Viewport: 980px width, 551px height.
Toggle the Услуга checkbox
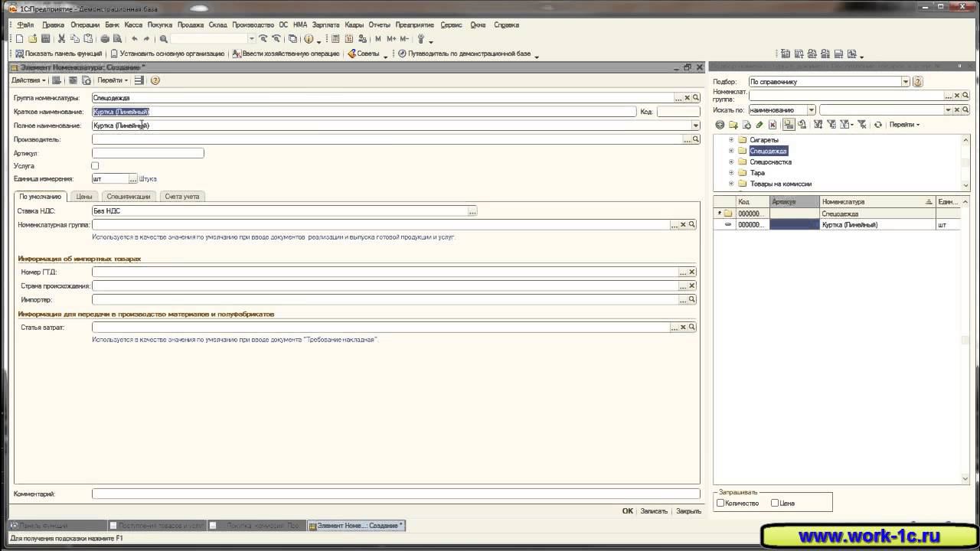[95, 165]
